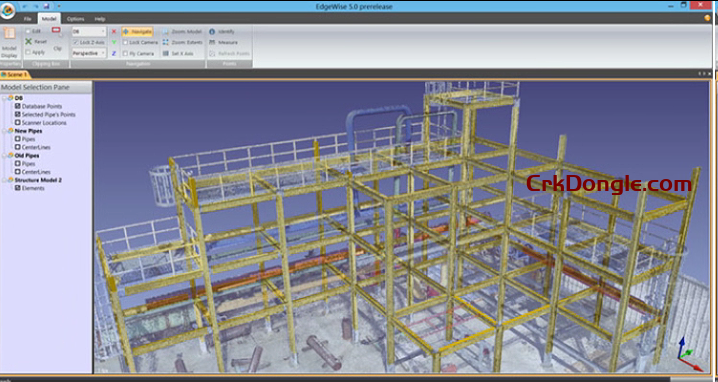Open the DB combo box in ribbon
Screen dimensions: 718x382
click(x=89, y=32)
